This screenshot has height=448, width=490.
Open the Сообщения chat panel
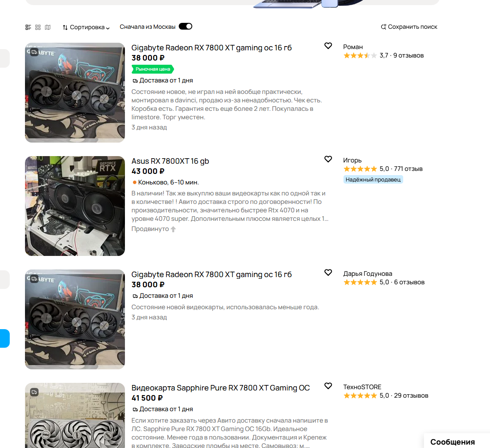[x=452, y=442]
